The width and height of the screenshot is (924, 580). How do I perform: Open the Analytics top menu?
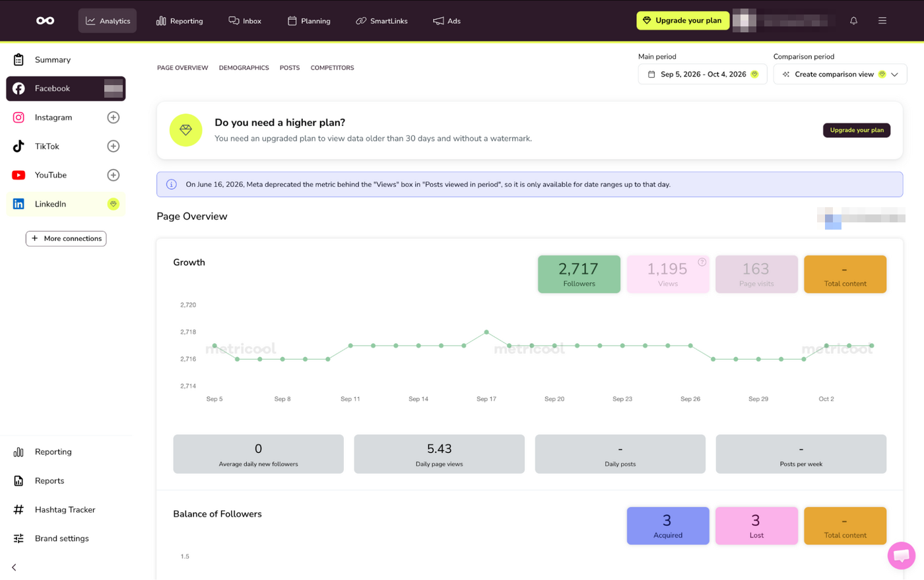coord(108,20)
